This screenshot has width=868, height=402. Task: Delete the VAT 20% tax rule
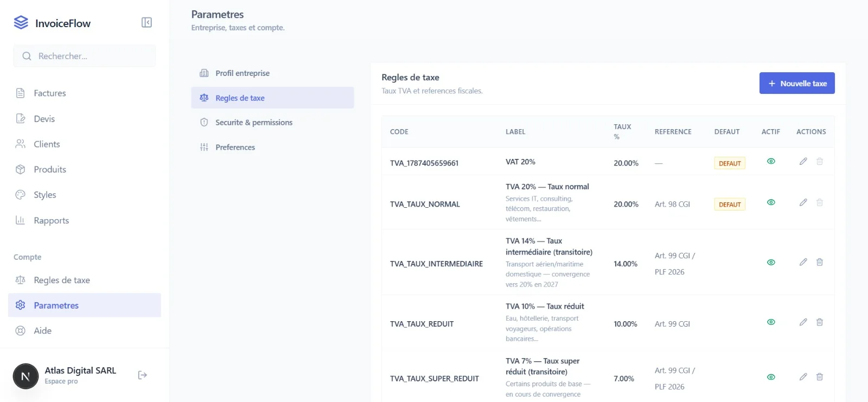820,161
